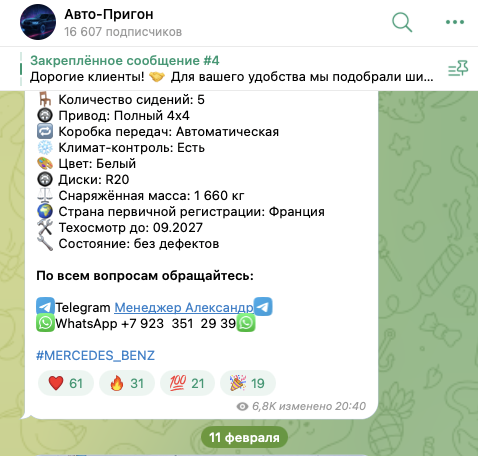Click the 16 607 подписчиков subscriber count

pos(123,32)
